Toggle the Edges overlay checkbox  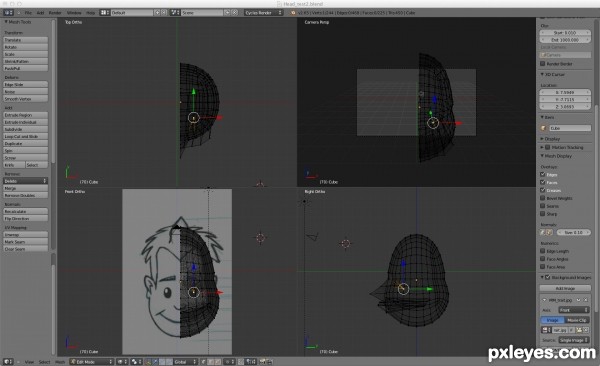543,175
